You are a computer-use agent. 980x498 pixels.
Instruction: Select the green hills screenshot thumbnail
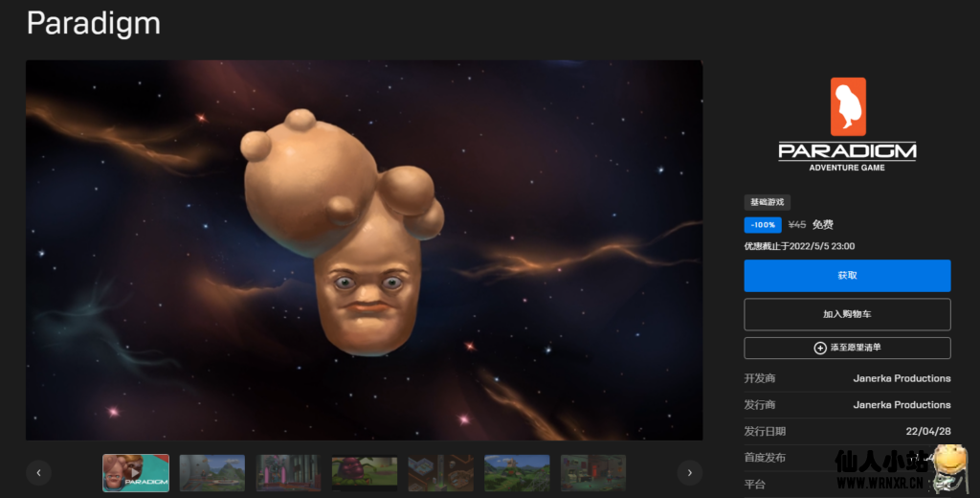[x=517, y=473]
